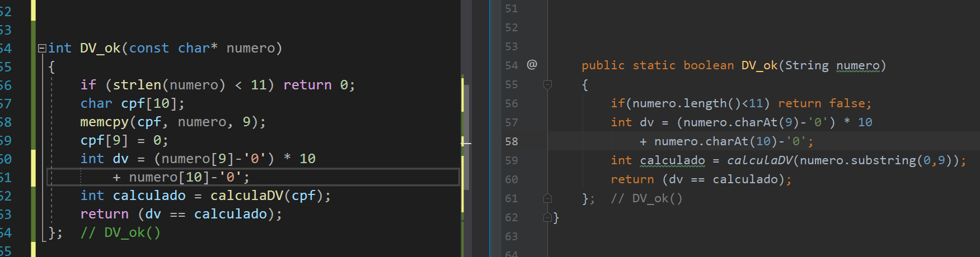980x257 pixels.
Task: Click line number 58 in the Java gutter
Action: pyautogui.click(x=511, y=141)
